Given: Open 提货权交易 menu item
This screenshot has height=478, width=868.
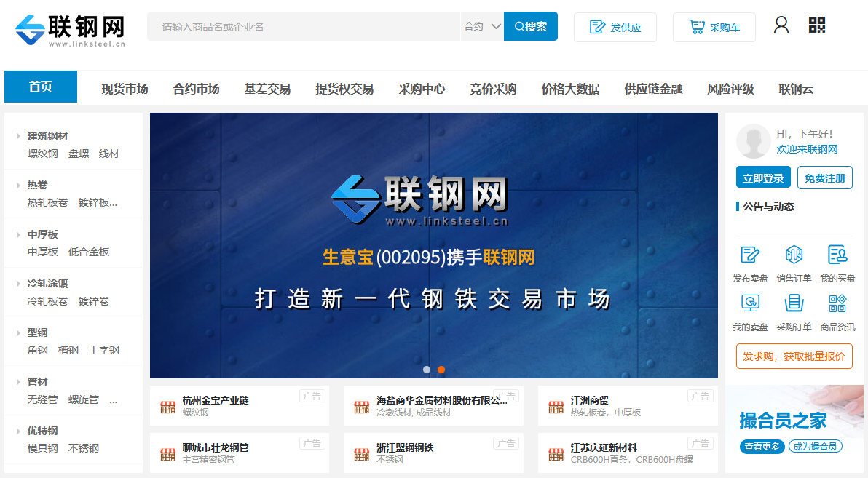Looking at the screenshot, I should pos(344,89).
